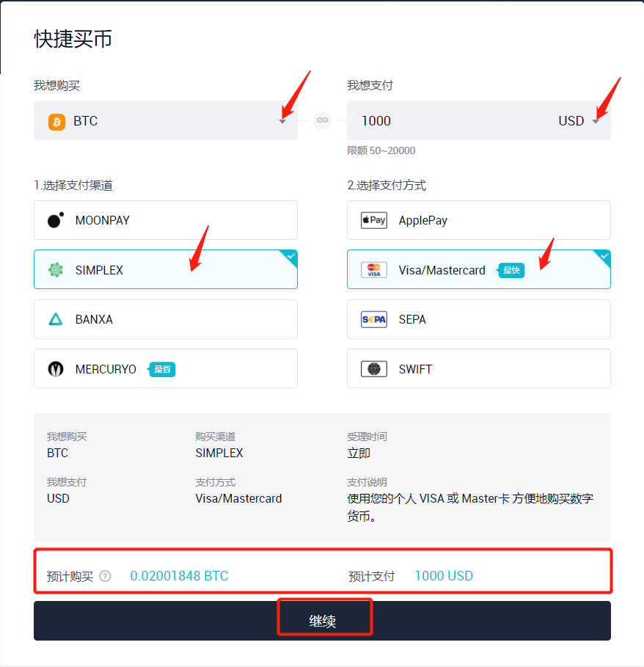Click the chain link icon between fields
Screen dimensions: 644x667
(322, 120)
